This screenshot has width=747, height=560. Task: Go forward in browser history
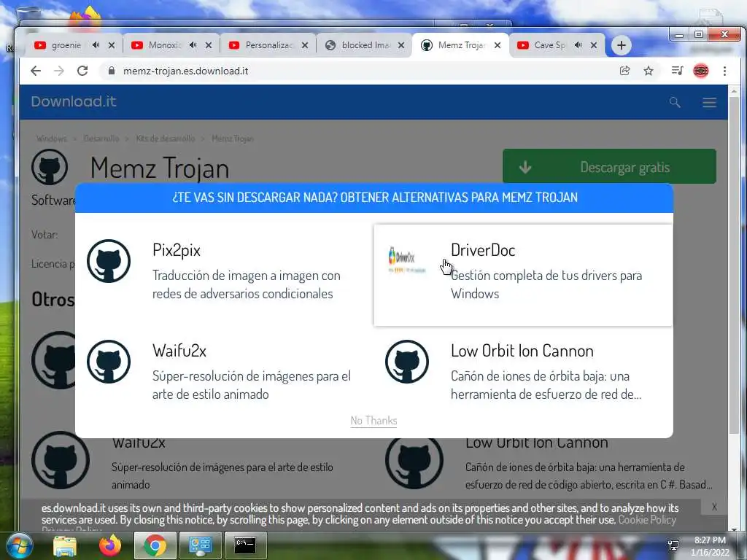click(59, 71)
